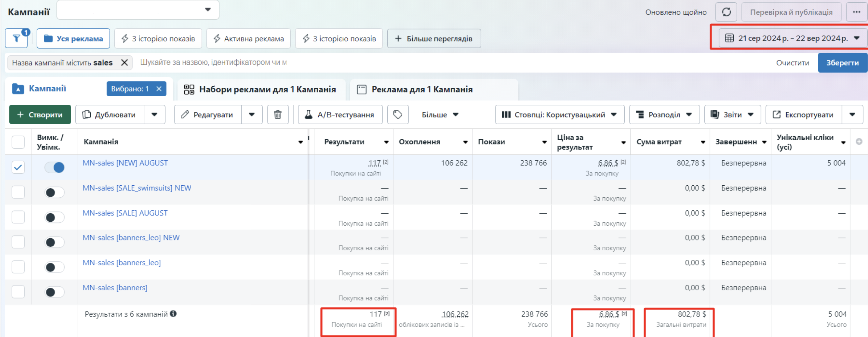Viewport: 868px width, 337px height.
Task: Expand the Редагувати dropdown arrow
Action: 252,114
